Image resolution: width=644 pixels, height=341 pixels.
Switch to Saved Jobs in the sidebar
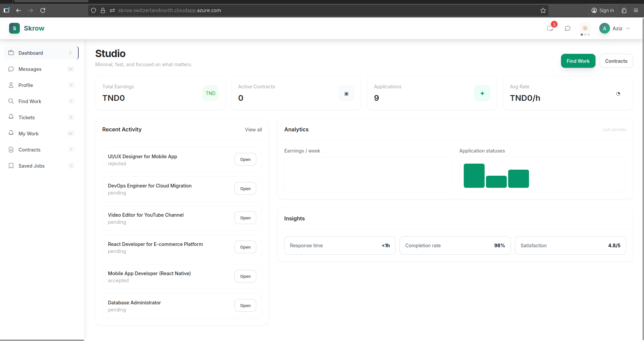click(31, 166)
